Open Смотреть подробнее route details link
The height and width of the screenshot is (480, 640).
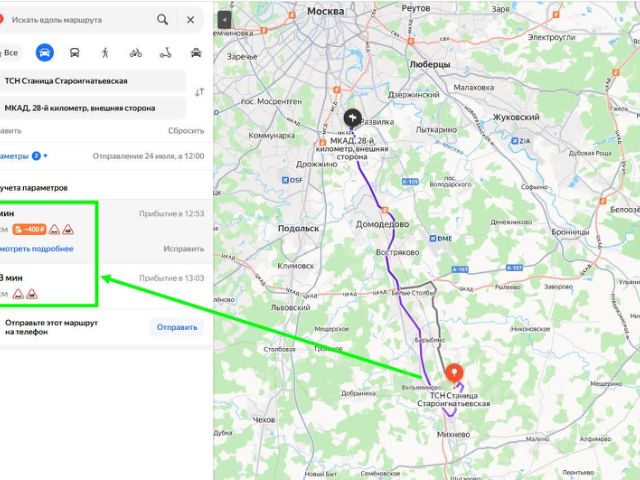coord(37,249)
